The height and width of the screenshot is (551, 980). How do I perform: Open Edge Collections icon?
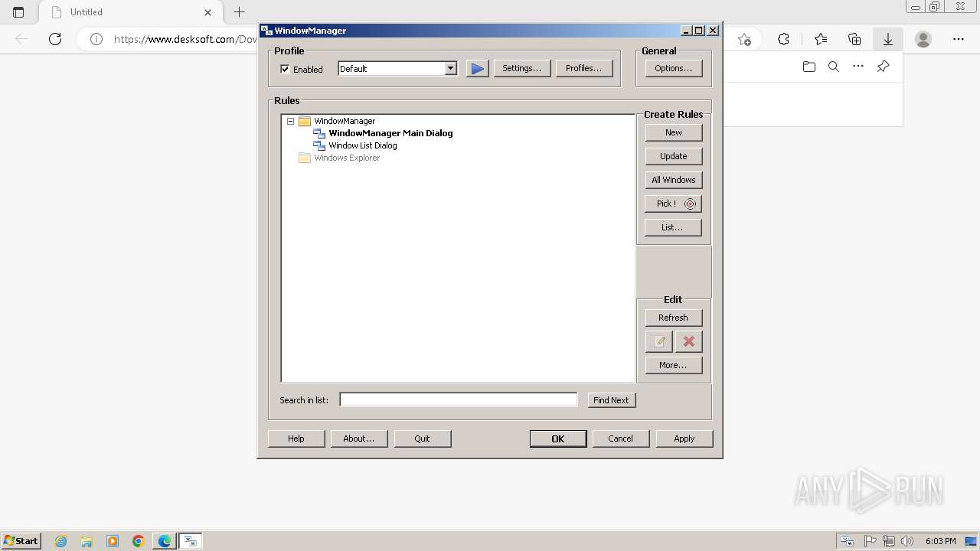click(854, 39)
